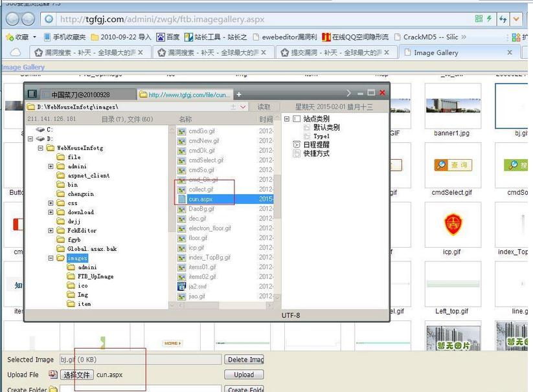This screenshot has width=533, height=392.
Task: Close the Image Gallery browser tab
Action: 509,52
